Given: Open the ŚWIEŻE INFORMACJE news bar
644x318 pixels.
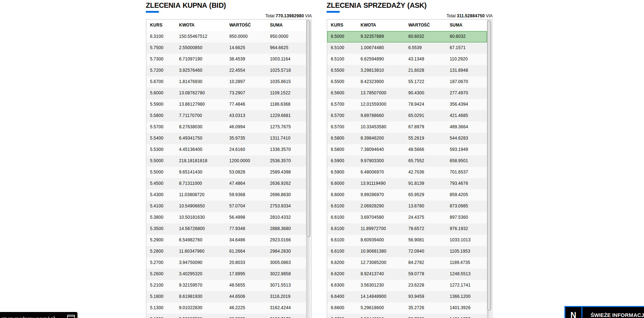Looking at the screenshot, I should coord(617,315).
